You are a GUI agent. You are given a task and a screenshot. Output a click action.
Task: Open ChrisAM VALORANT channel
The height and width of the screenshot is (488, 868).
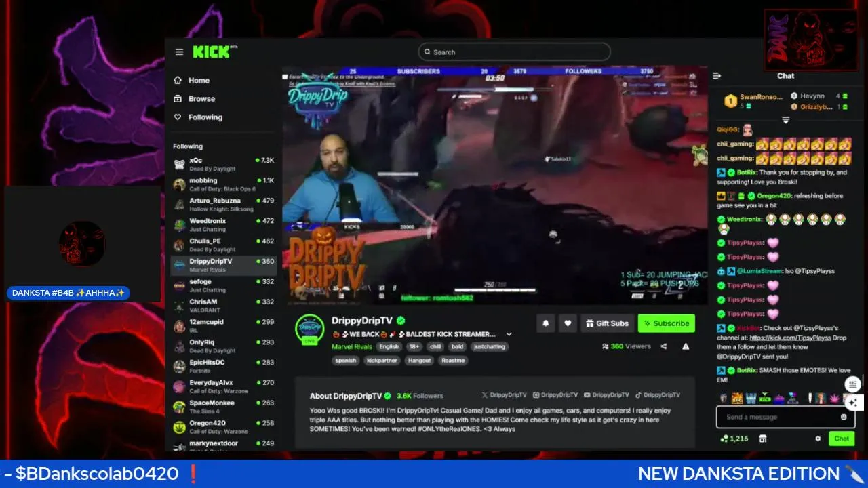[x=223, y=306]
